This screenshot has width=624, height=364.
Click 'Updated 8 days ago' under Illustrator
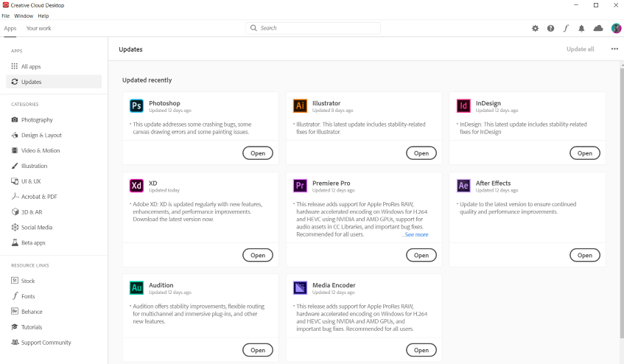tap(333, 111)
